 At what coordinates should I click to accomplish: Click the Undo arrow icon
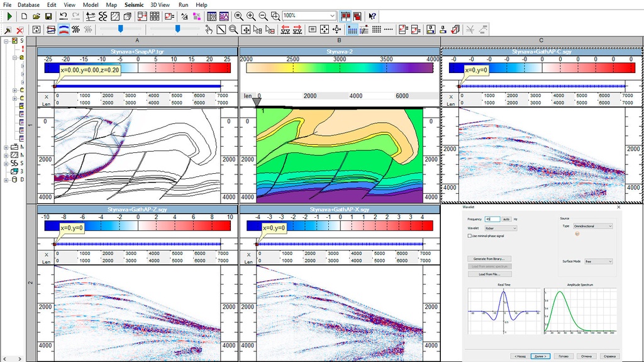pyautogui.click(x=64, y=16)
